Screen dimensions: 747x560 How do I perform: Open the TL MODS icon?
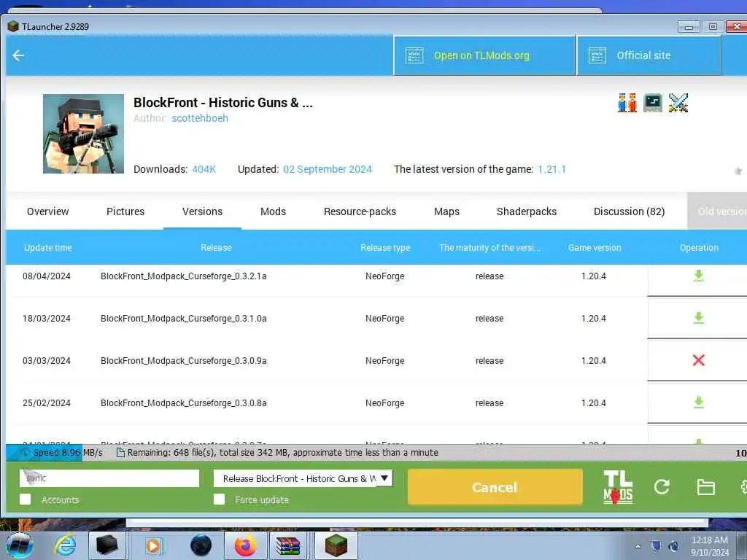618,487
